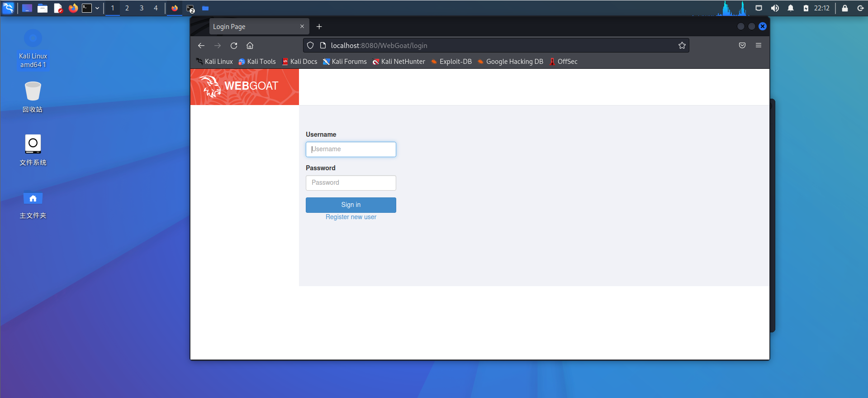
Task: Launch the text editor from the panel
Action: [58, 8]
